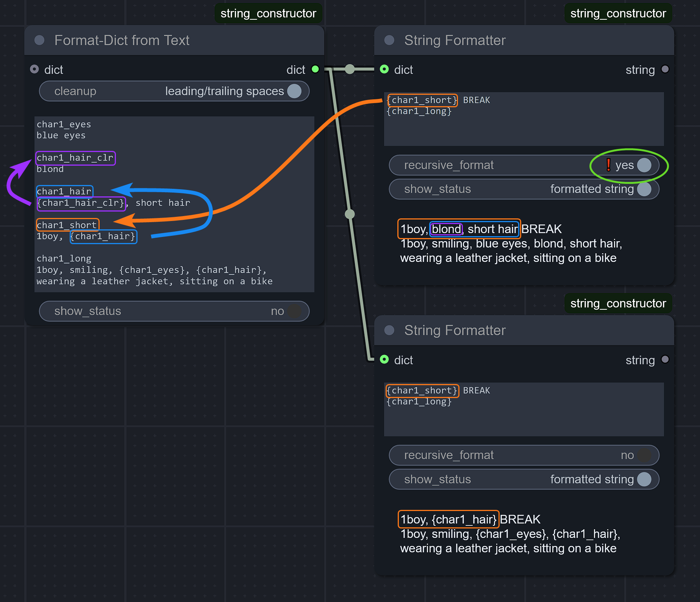The height and width of the screenshot is (602, 700).
Task: Collapse the lower String Formatter node dot
Action: pyautogui.click(x=389, y=330)
